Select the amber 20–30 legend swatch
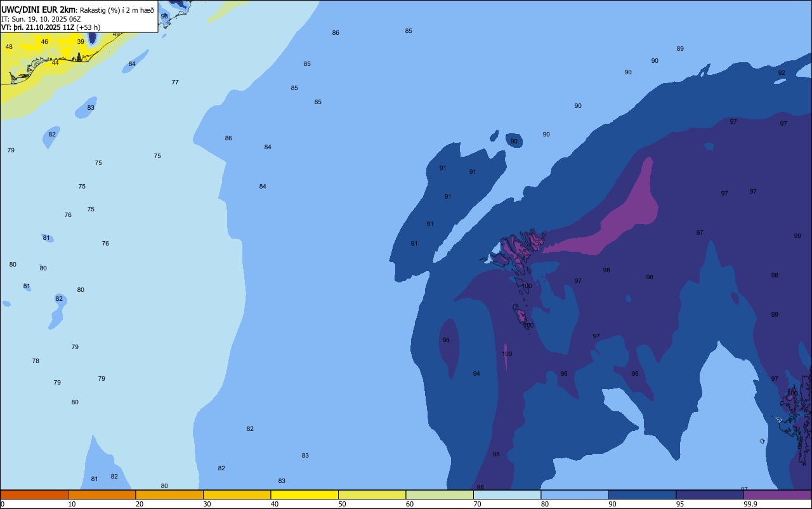 [x=169, y=494]
